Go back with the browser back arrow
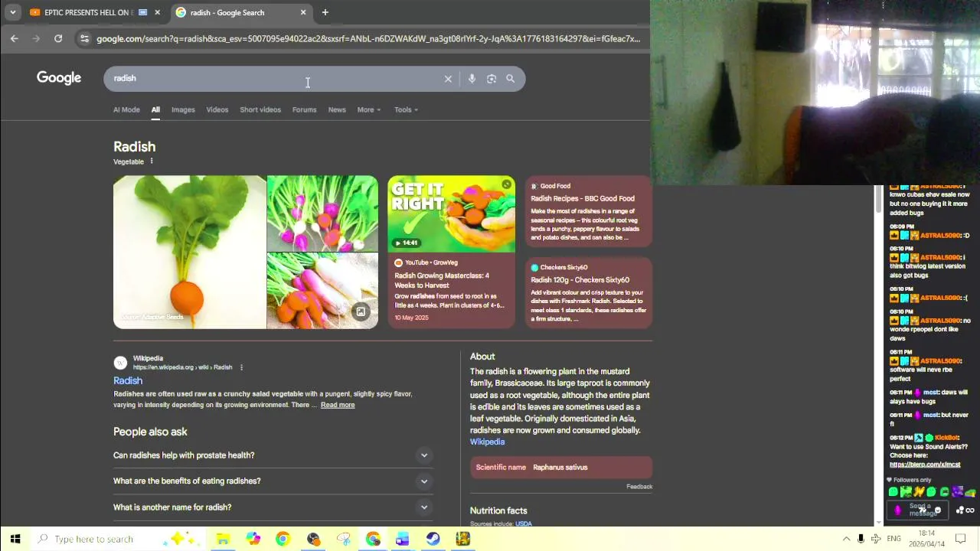980x551 pixels. (14, 38)
